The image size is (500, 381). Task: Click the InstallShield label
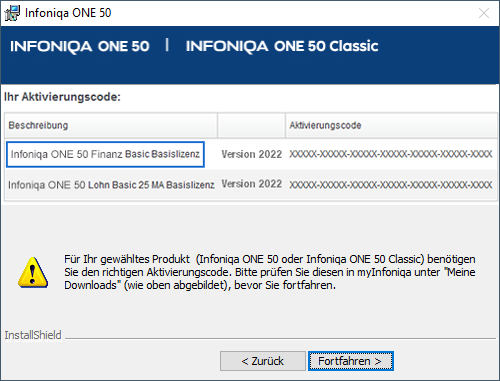33,335
